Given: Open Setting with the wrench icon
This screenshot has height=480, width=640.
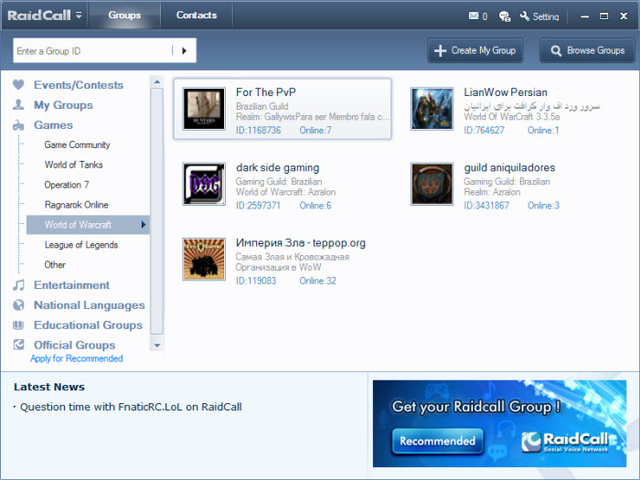Looking at the screenshot, I should point(540,16).
